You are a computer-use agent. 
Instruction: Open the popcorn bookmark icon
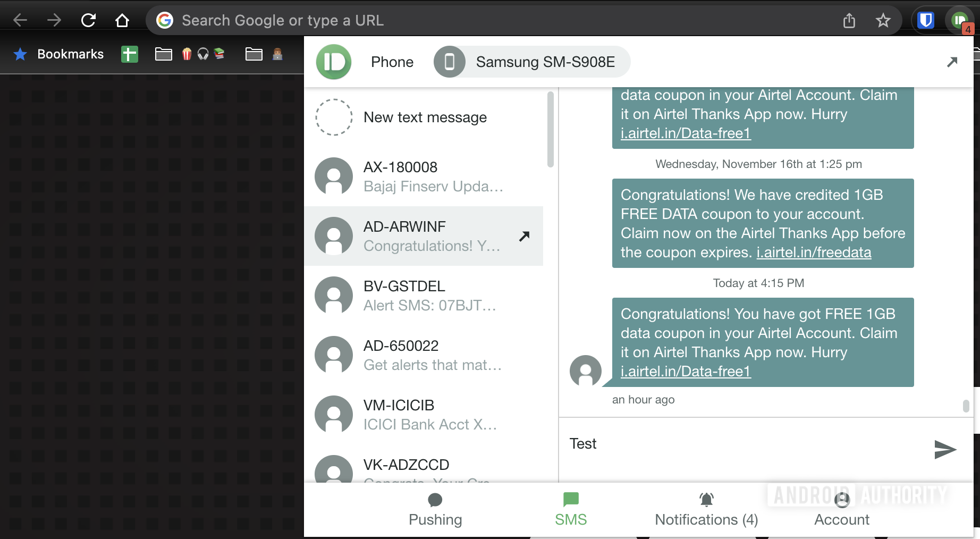click(187, 54)
